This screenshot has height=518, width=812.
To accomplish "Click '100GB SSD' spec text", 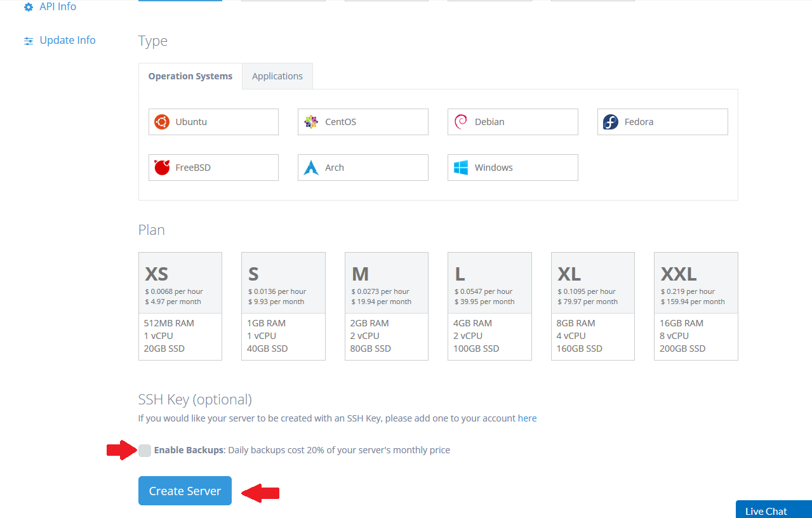I will pos(476,349).
